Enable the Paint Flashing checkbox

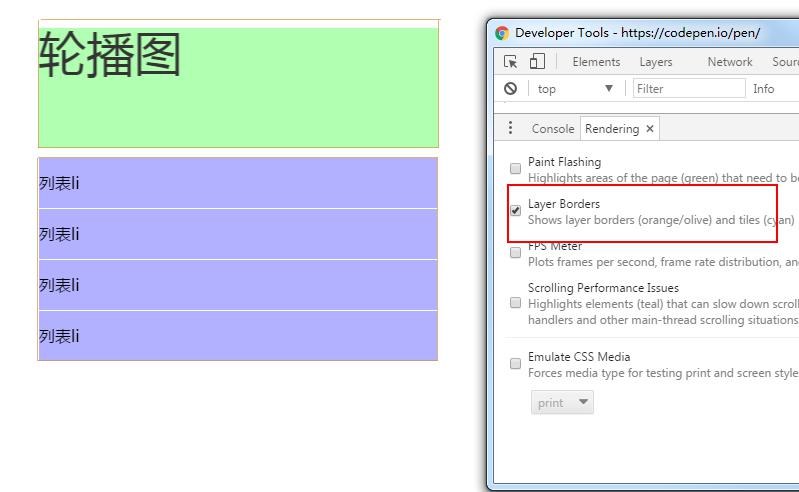pyautogui.click(x=515, y=168)
